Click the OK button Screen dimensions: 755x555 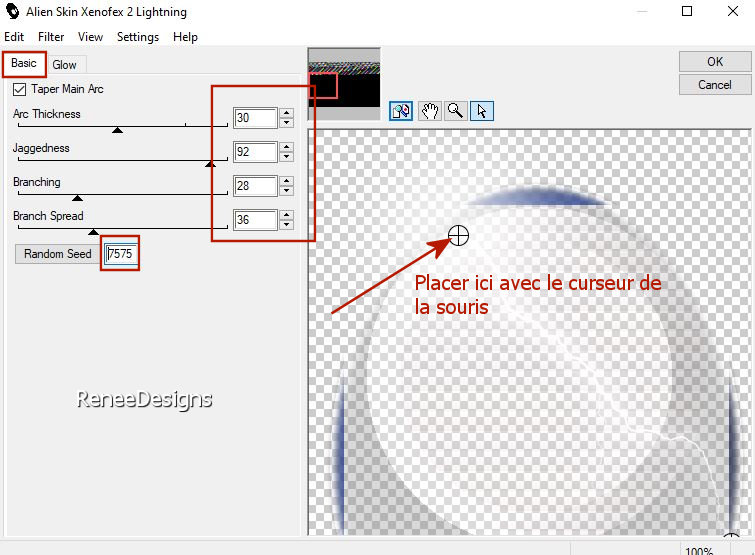point(715,62)
